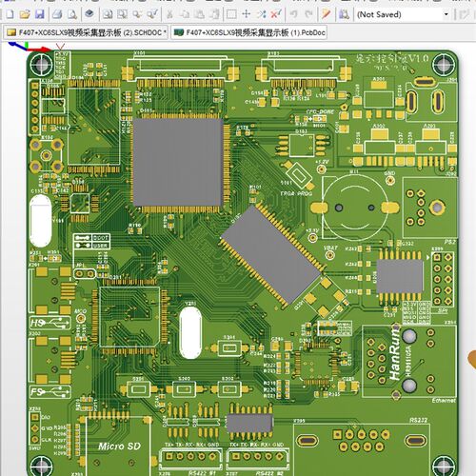Switch to the (1).PcbDoc board tab
This screenshot has height=476, width=476.
(x=249, y=32)
